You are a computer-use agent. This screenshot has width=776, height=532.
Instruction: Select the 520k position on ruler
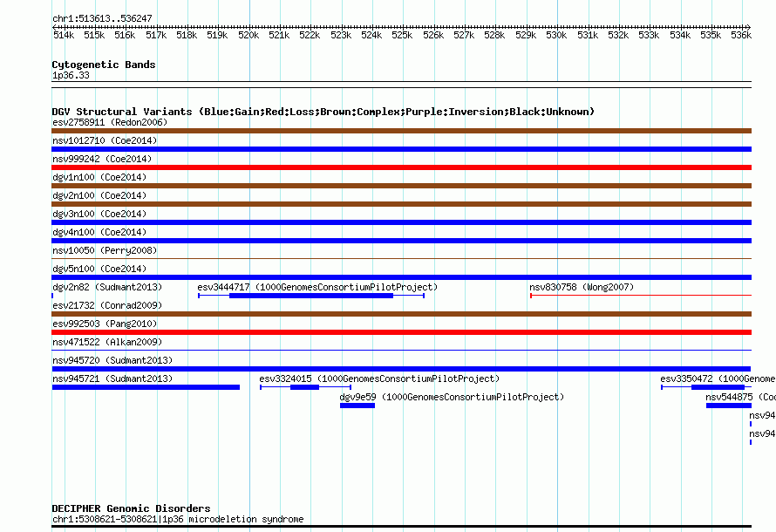click(248, 35)
